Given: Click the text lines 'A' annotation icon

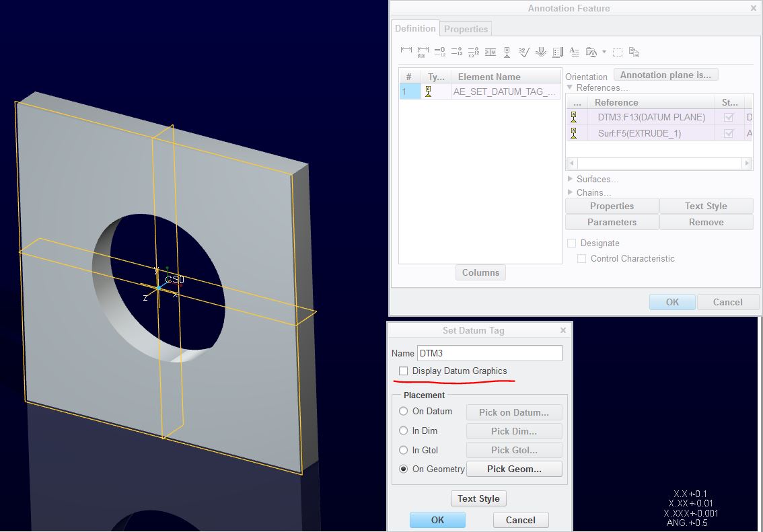Looking at the screenshot, I should click(574, 52).
